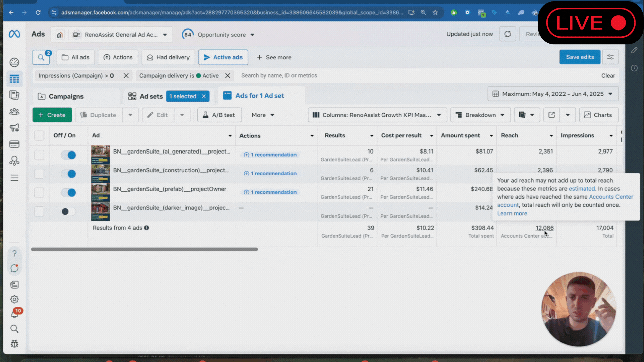Open the Columns RenoAssist Growth KPI dropdown
The width and height of the screenshot is (644, 362).
tap(377, 115)
